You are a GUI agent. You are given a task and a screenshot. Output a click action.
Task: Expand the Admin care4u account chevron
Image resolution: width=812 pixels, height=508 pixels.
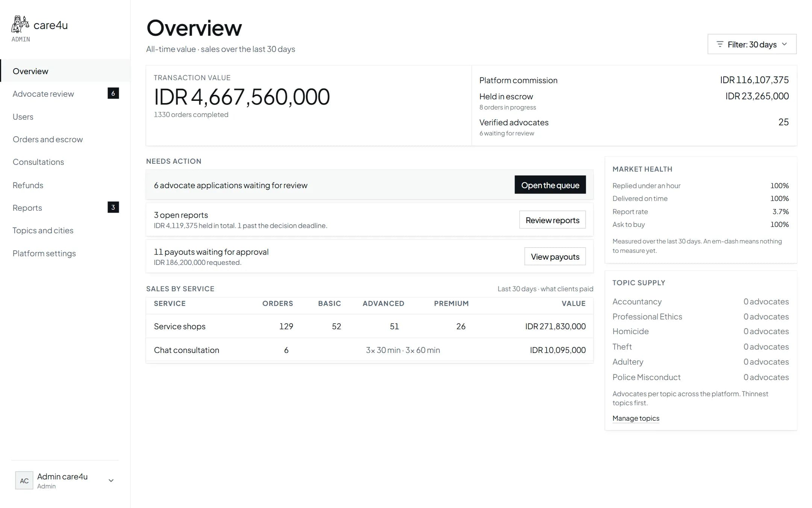111,481
